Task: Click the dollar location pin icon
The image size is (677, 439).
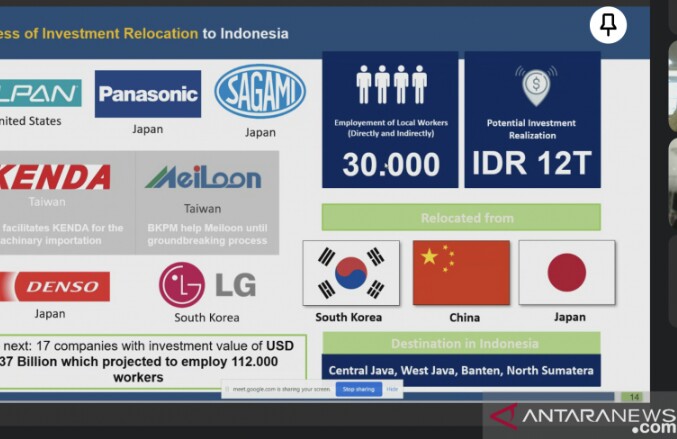Action: click(x=536, y=86)
